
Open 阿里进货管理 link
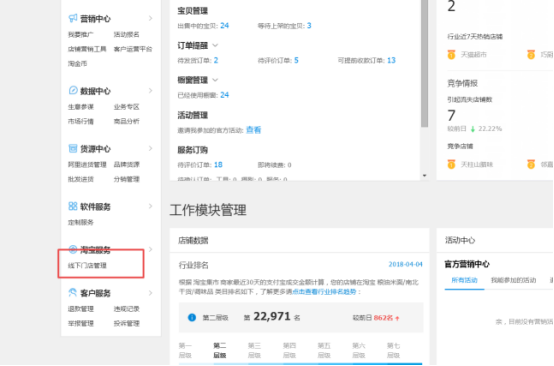tap(87, 165)
